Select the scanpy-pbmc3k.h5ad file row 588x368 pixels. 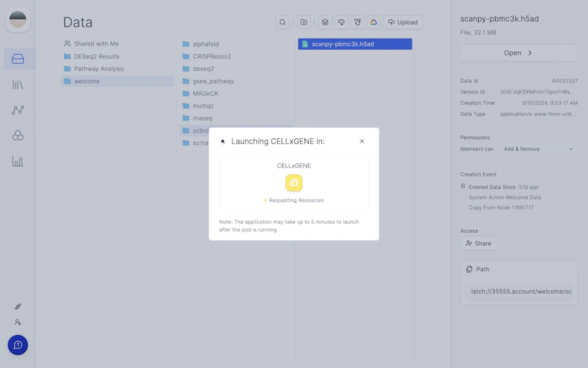tap(355, 44)
